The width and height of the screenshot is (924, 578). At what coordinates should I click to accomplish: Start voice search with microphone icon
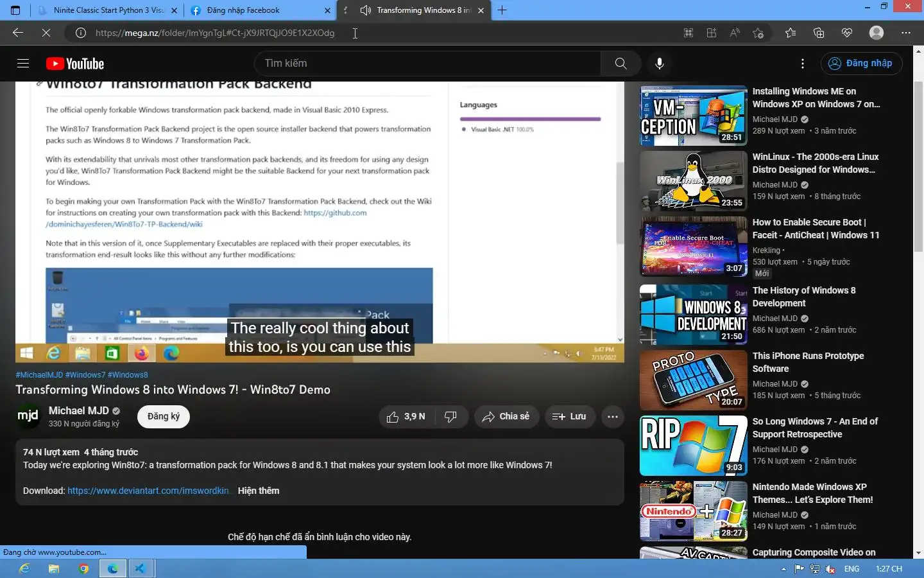(659, 64)
